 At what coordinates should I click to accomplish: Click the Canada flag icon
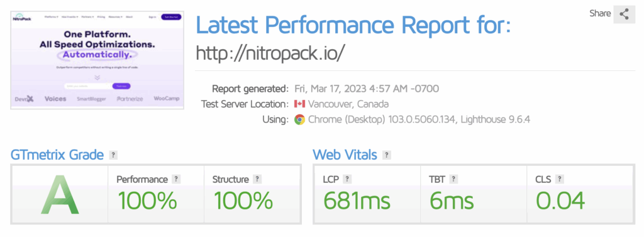coord(299,104)
